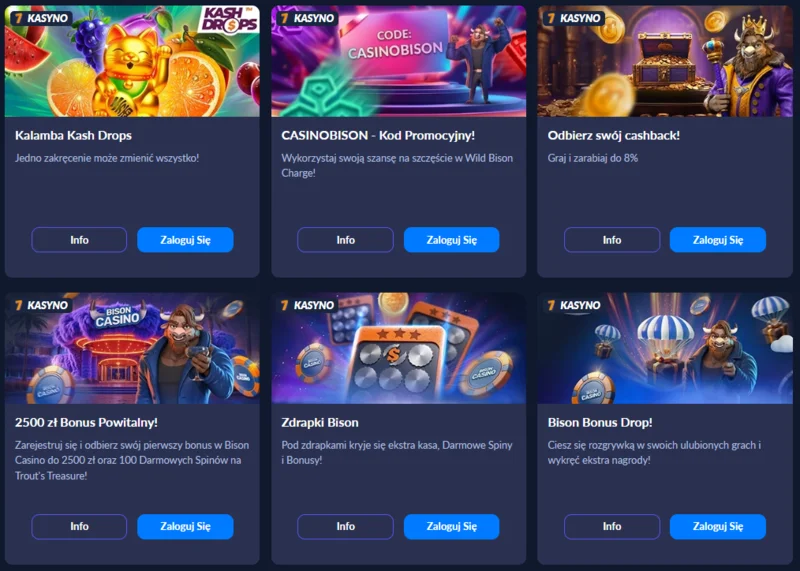Viewport: 800px width, 571px height.
Task: Click Zaloguj Się under CASINOBISON Kod Promocyjny
Action: pyautogui.click(x=452, y=240)
